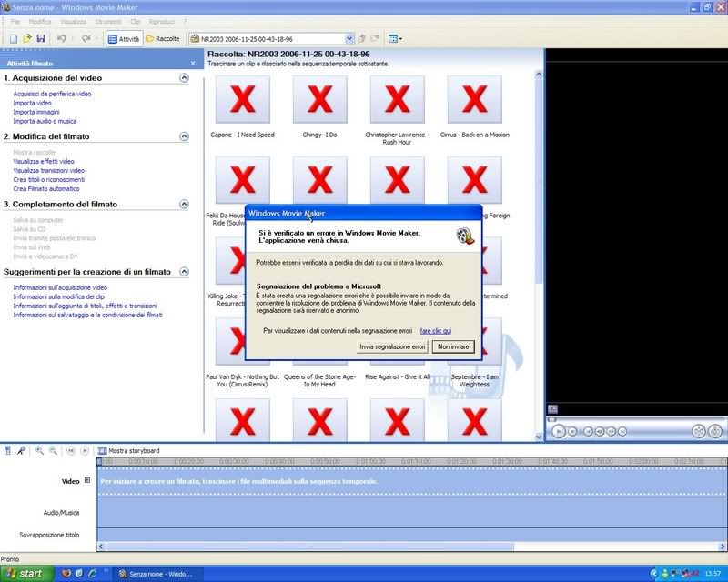The image size is (728, 582).
Task: Click Non inviare in error dialog
Action: click(x=452, y=346)
